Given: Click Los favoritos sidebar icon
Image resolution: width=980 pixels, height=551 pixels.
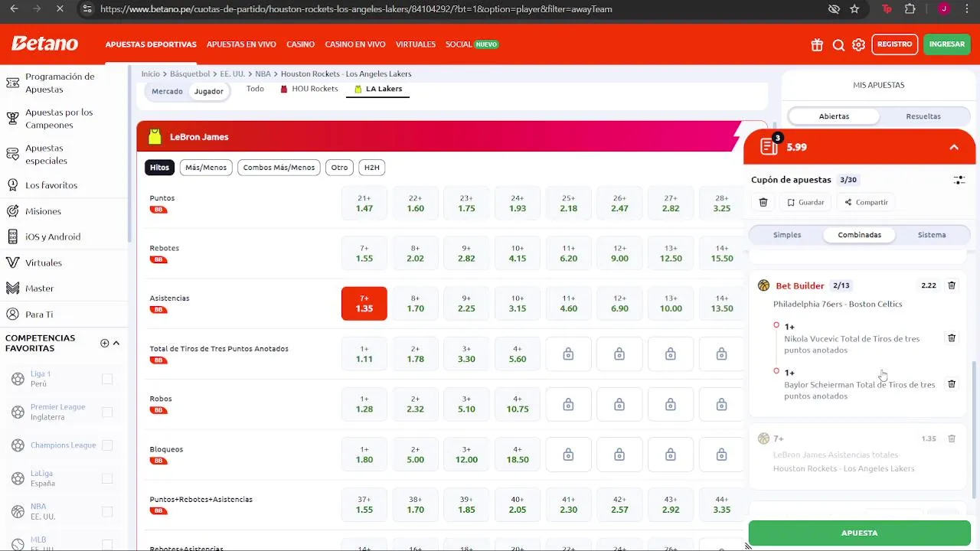Looking at the screenshot, I should coord(12,185).
